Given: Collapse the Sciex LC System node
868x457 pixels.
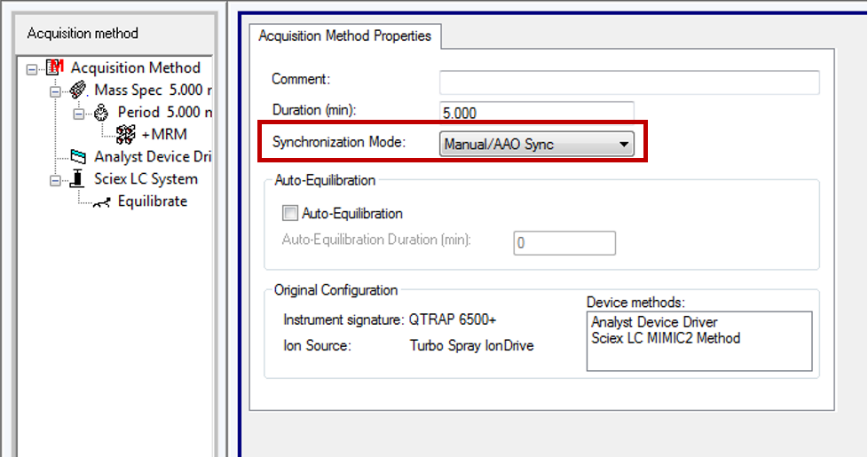Looking at the screenshot, I should 56,179.
